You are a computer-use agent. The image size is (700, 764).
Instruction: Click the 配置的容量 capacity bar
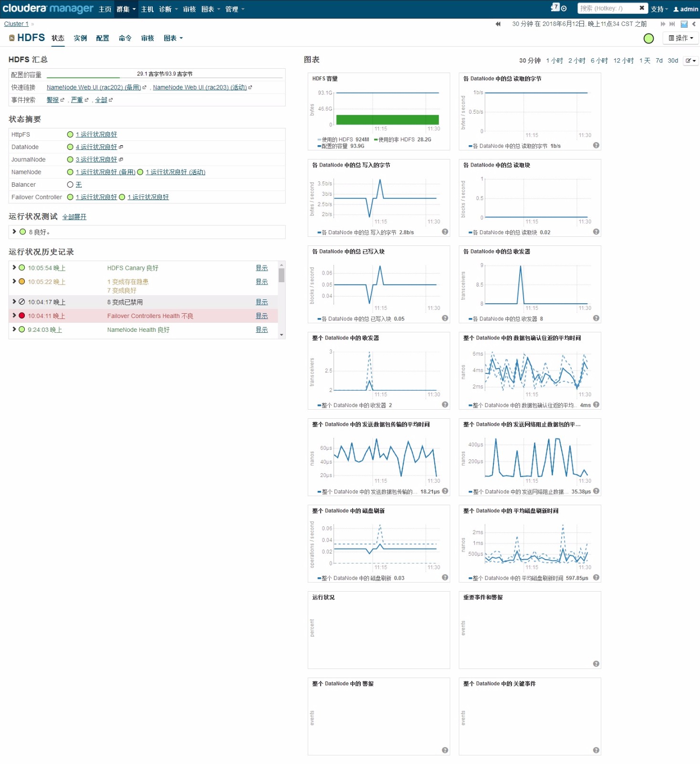[165, 74]
